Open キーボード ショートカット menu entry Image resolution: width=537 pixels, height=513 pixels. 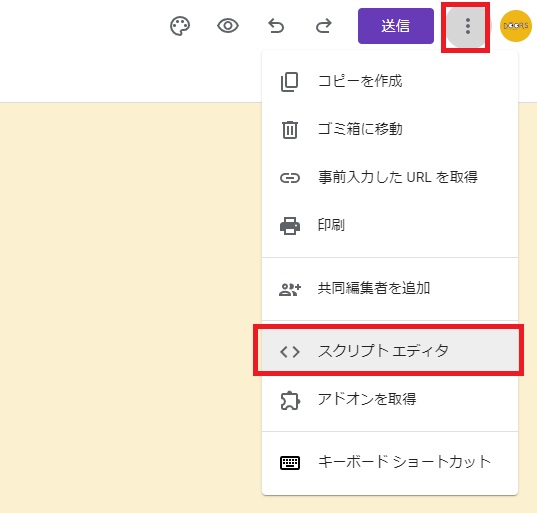(390, 462)
